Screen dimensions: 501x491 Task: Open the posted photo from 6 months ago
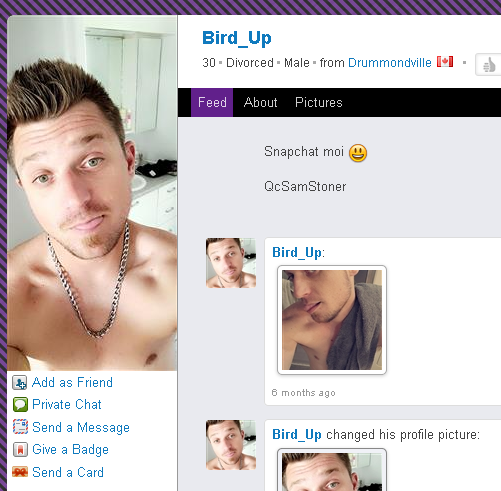[332, 320]
